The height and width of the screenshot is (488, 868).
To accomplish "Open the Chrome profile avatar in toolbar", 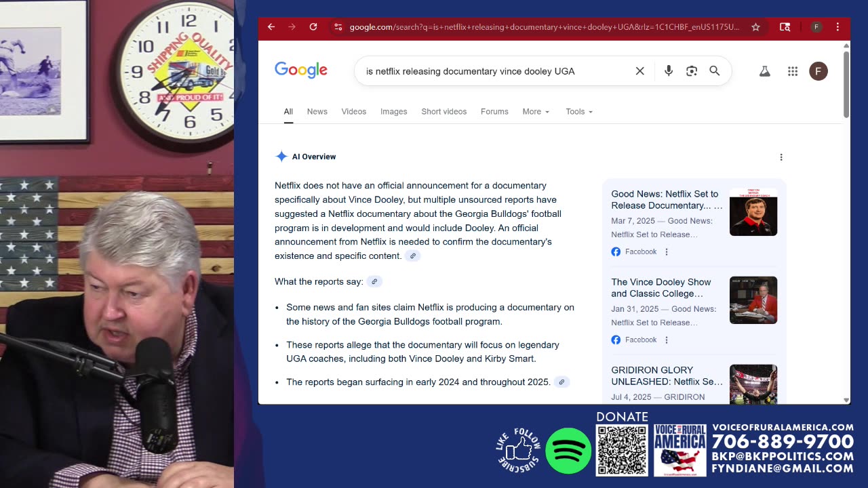I will (816, 27).
